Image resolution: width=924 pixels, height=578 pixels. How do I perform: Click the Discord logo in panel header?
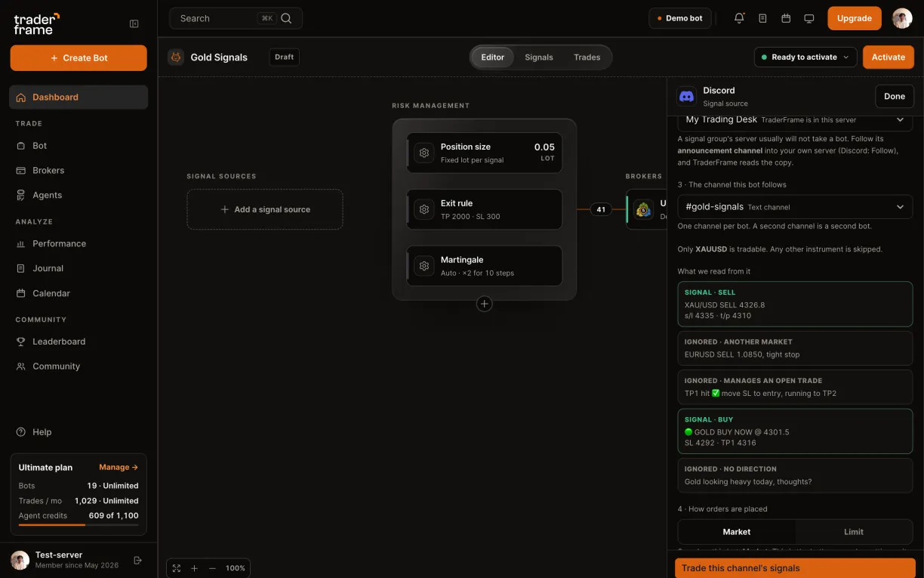[687, 96]
